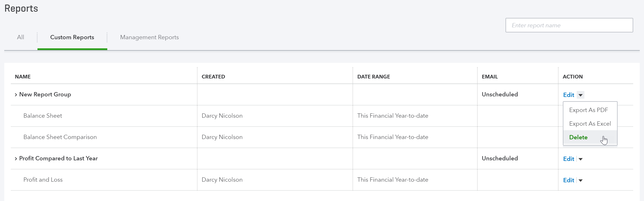The width and height of the screenshot is (644, 201).
Task: Click Edit for New Report Group
Action: point(569,95)
